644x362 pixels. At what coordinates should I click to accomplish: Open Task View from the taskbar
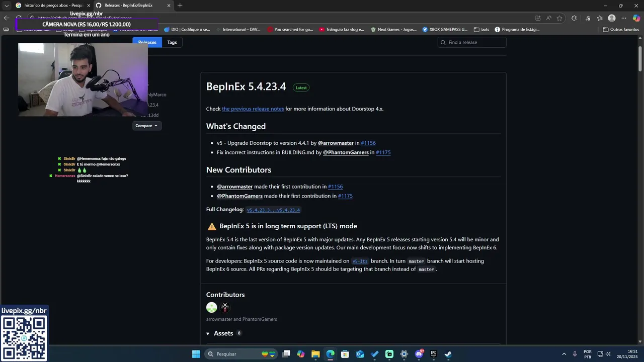286,354
